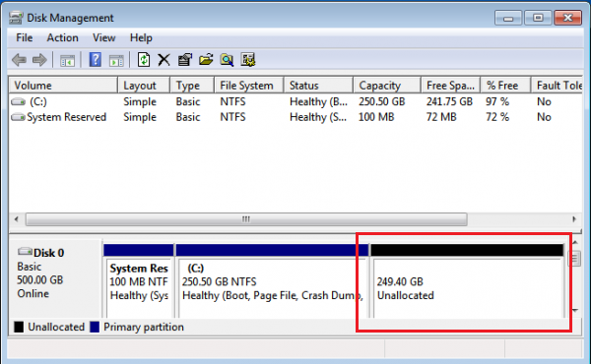Image resolution: width=591 pixels, height=364 pixels.
Task: Sort by the % Free column header
Action: pos(505,85)
